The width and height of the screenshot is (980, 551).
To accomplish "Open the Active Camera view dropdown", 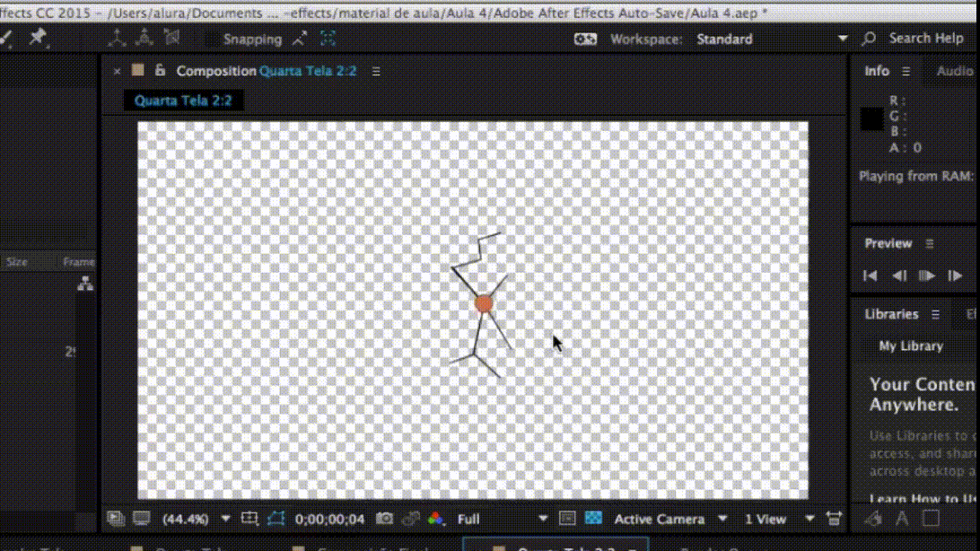I will [669, 519].
